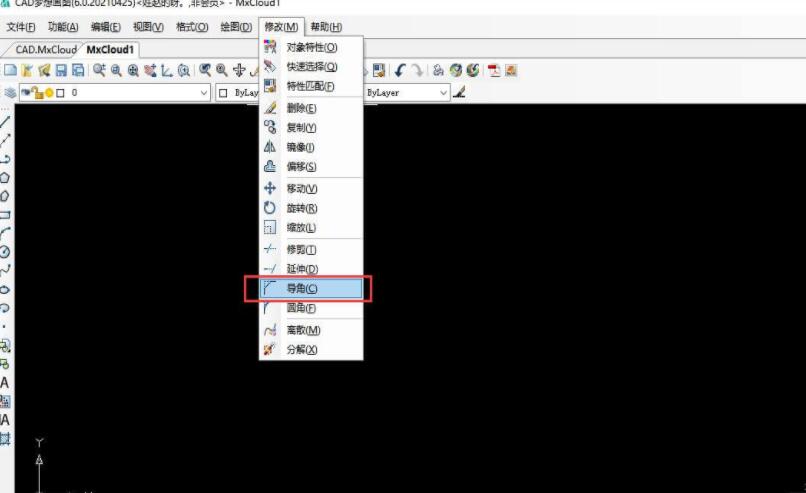Select the Circle drawing tool
This screenshot has width=806, height=493.
[6, 251]
